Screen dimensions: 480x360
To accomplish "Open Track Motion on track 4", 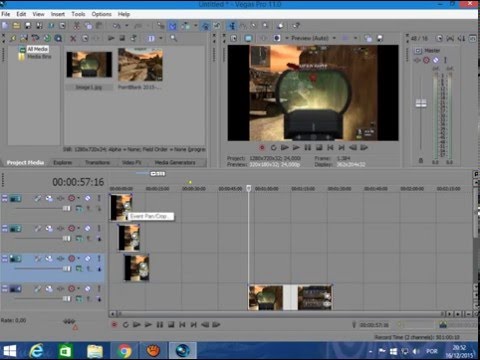I will click(49, 289).
